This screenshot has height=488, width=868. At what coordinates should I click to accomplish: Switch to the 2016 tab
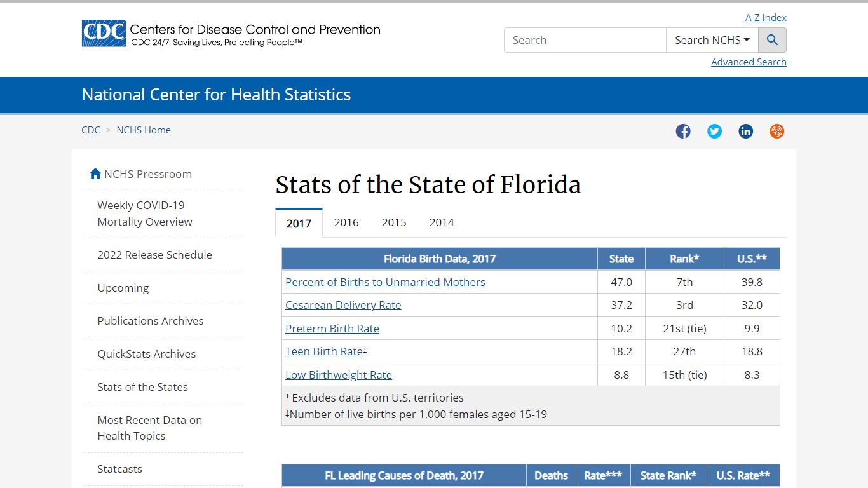(x=346, y=222)
